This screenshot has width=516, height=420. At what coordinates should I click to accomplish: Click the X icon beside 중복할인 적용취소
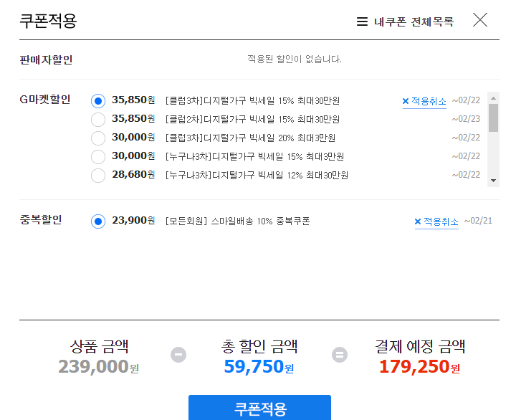[418, 221]
